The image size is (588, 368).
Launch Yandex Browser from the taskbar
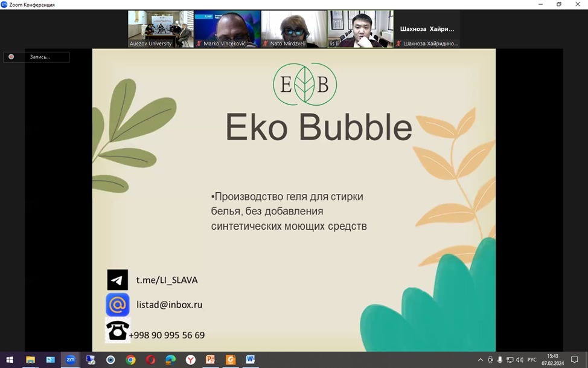[191, 360]
